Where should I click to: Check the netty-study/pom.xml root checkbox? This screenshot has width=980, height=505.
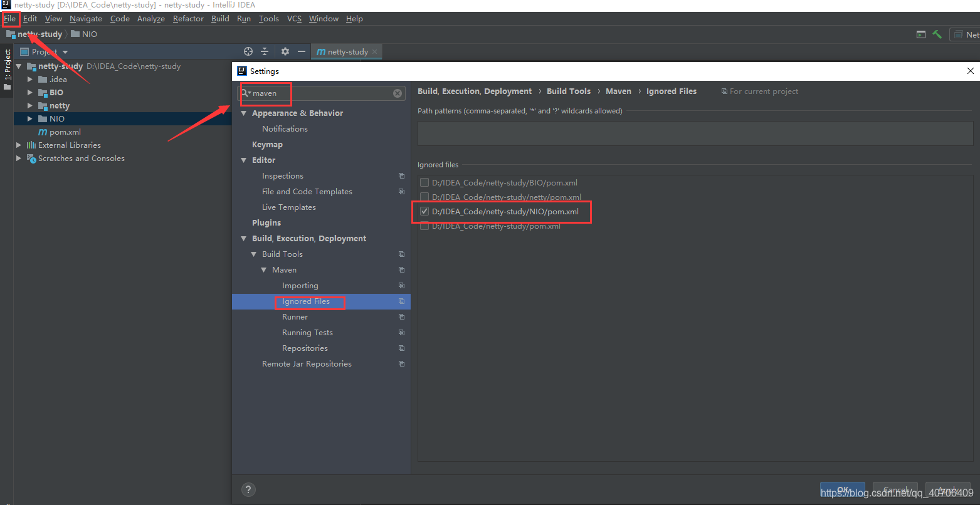[424, 226]
